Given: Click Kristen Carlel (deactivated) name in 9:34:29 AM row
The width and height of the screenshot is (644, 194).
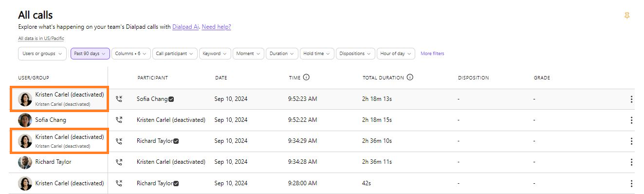Looking at the screenshot, I should click(x=70, y=137).
